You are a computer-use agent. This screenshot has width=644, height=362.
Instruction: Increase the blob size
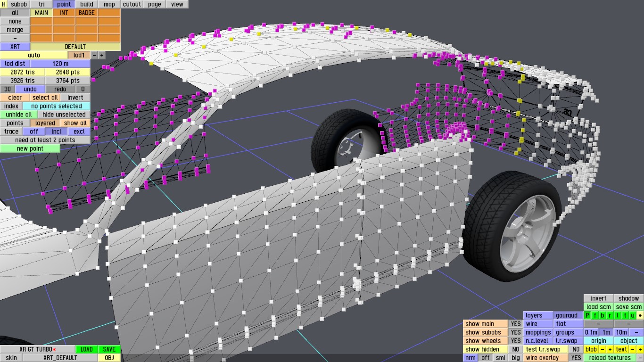click(610, 349)
